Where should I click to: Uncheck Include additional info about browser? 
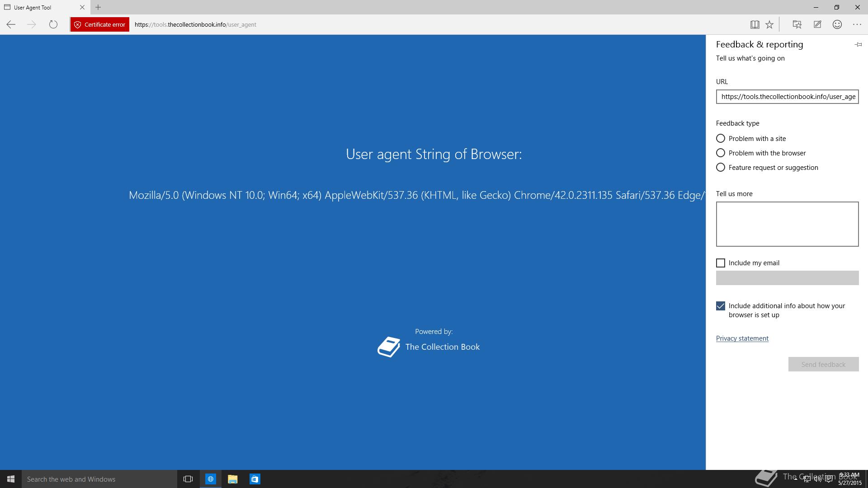point(721,306)
